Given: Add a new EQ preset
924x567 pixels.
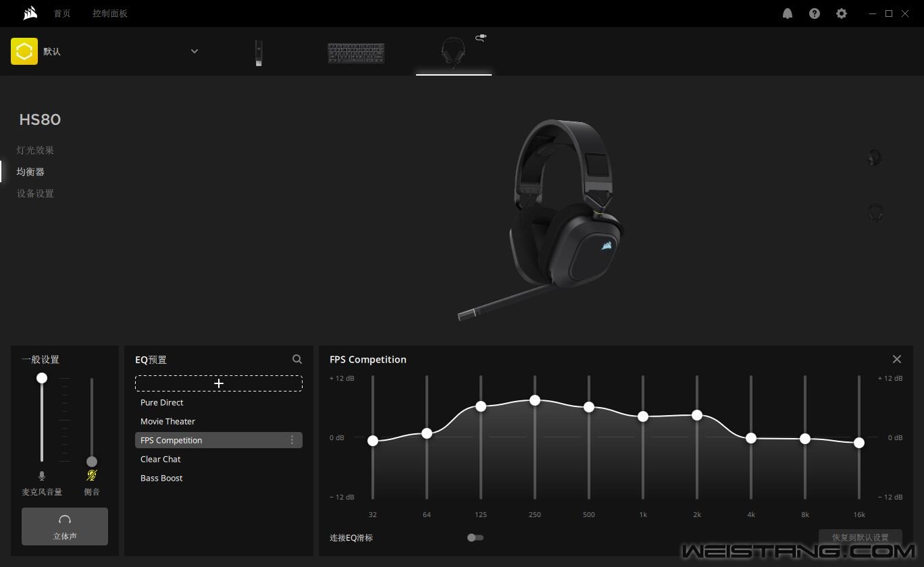Looking at the screenshot, I should click(x=219, y=383).
